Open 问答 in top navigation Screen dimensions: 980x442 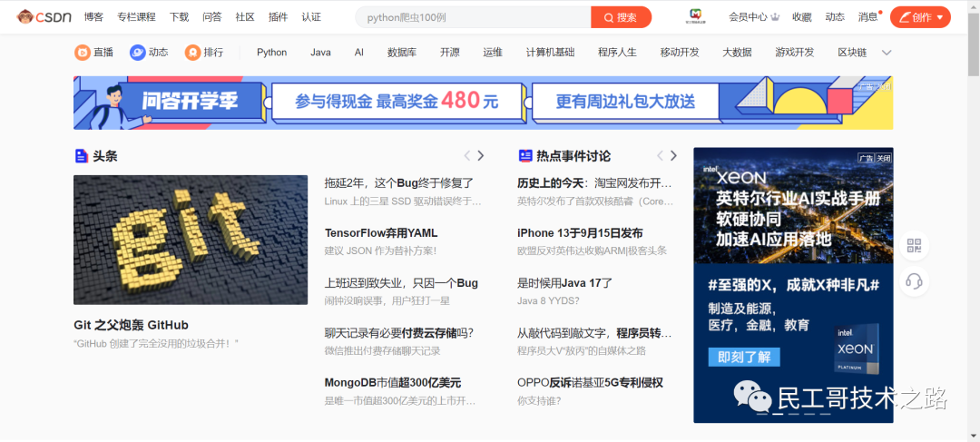[211, 17]
